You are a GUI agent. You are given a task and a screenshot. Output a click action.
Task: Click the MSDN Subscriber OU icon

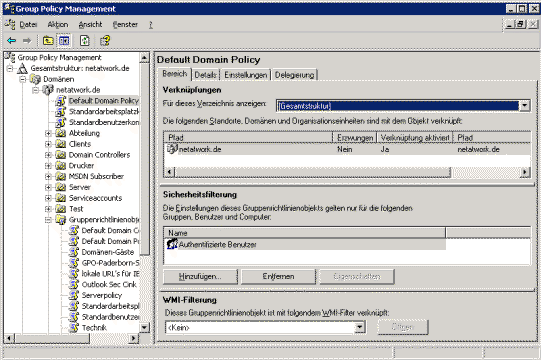[61, 176]
